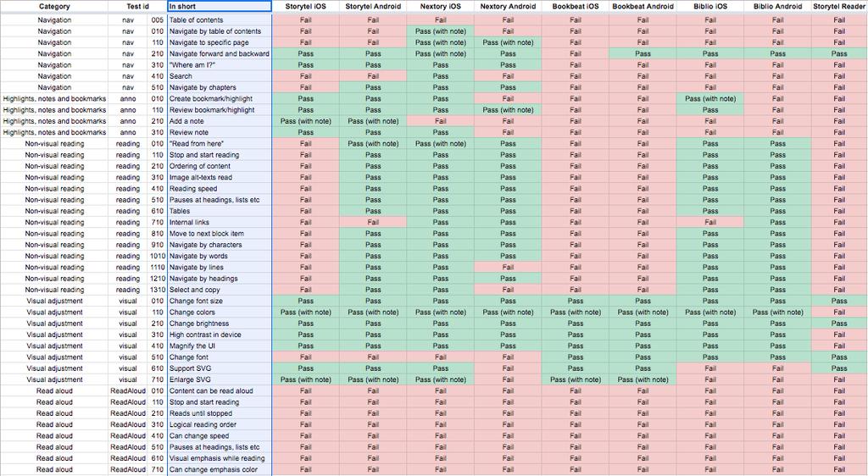The width and height of the screenshot is (868, 476).
Task: Select the 'Bookbeat Android' column header
Action: point(643,7)
